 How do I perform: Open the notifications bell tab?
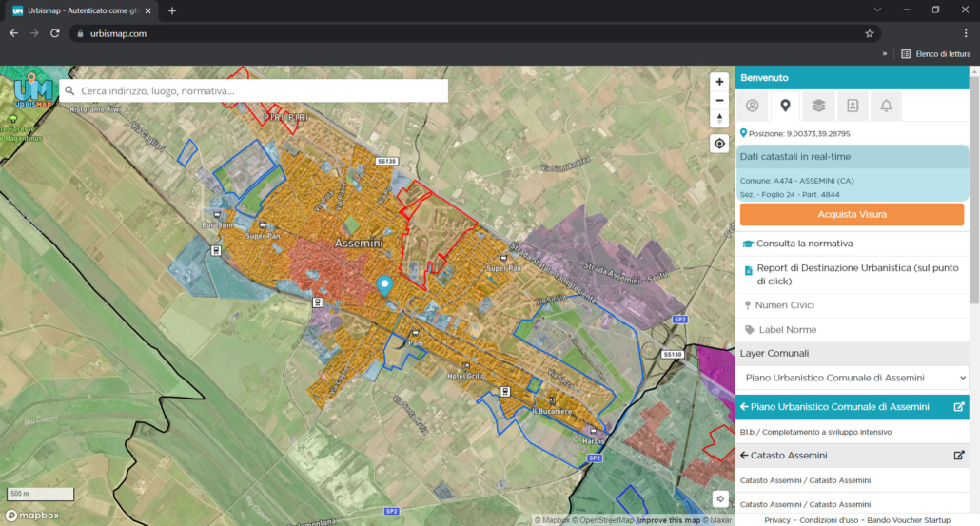pos(886,106)
